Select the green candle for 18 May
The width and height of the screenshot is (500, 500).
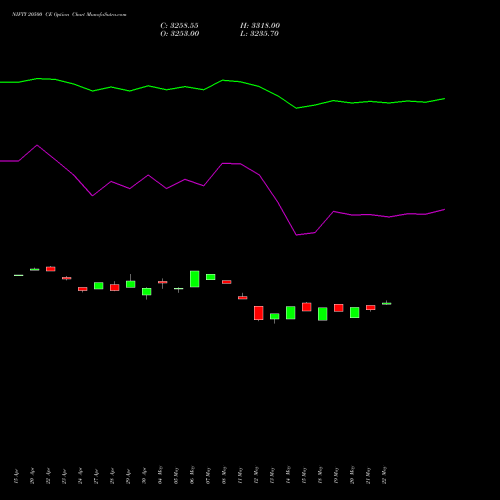[x=323, y=314]
